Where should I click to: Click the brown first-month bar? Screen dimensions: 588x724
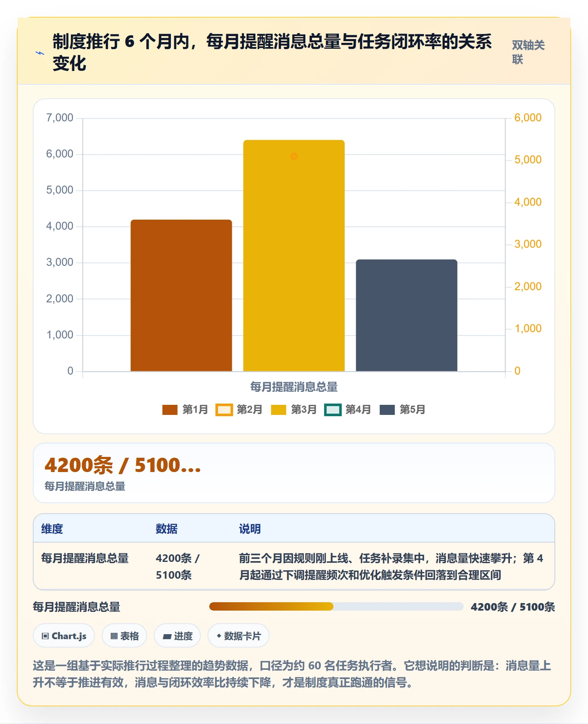(x=181, y=295)
